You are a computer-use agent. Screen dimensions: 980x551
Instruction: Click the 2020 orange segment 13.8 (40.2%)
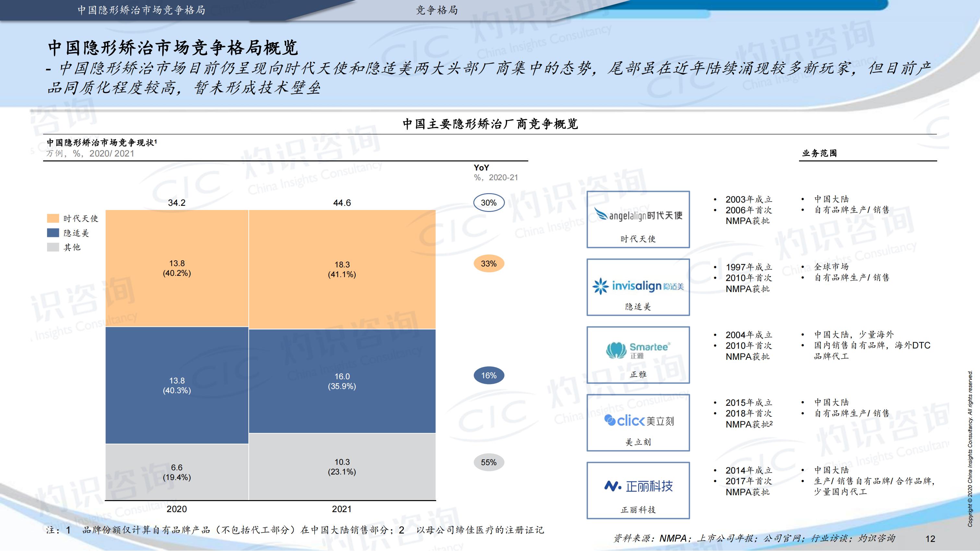point(177,268)
